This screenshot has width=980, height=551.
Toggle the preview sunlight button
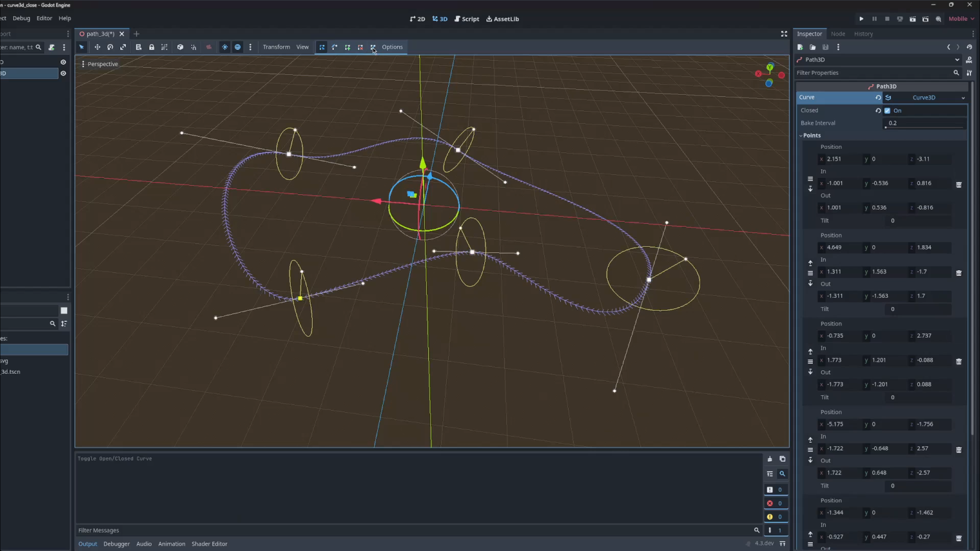click(x=225, y=47)
